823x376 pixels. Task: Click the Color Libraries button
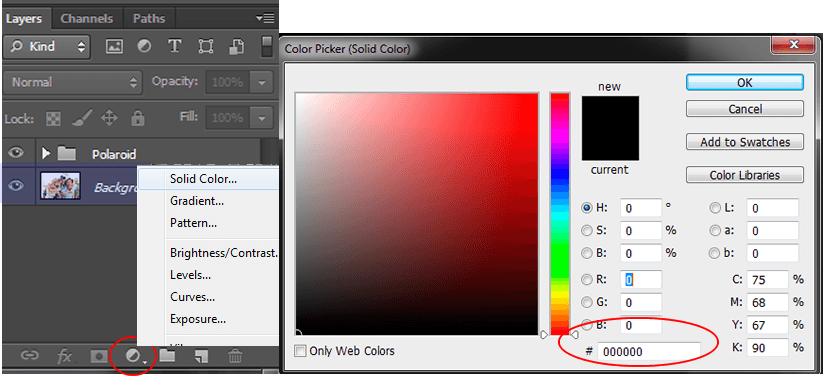pyautogui.click(x=745, y=175)
